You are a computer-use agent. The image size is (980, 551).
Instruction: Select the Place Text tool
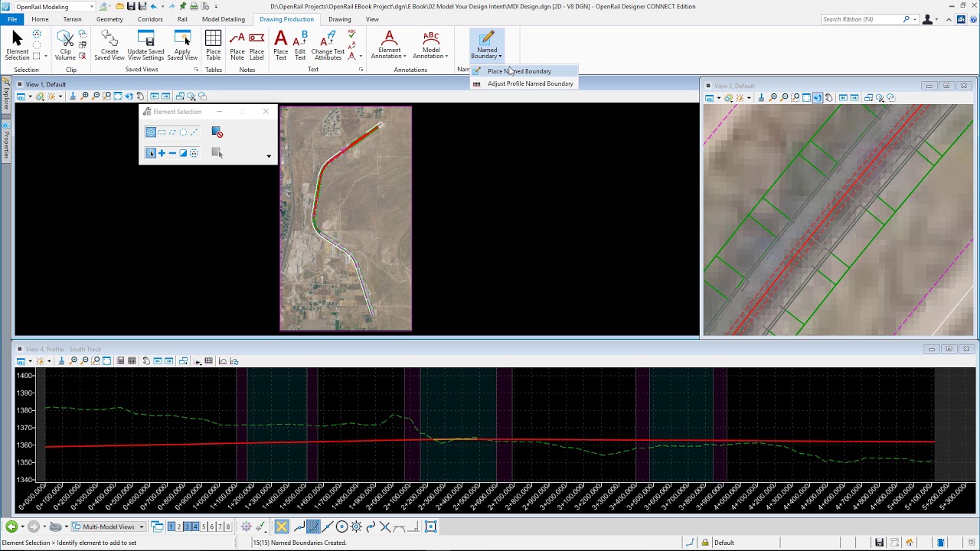[x=281, y=46]
